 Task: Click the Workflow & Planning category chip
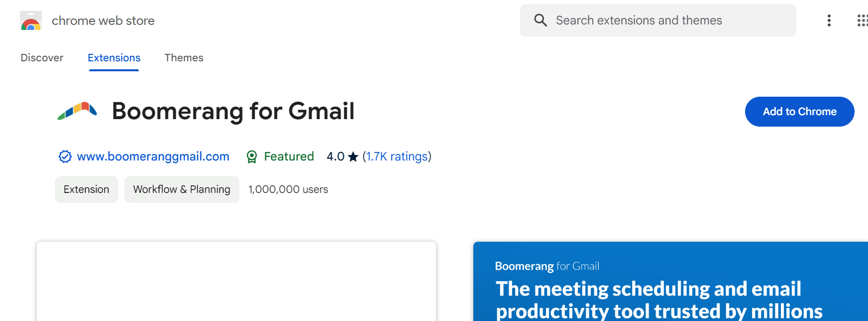[182, 189]
